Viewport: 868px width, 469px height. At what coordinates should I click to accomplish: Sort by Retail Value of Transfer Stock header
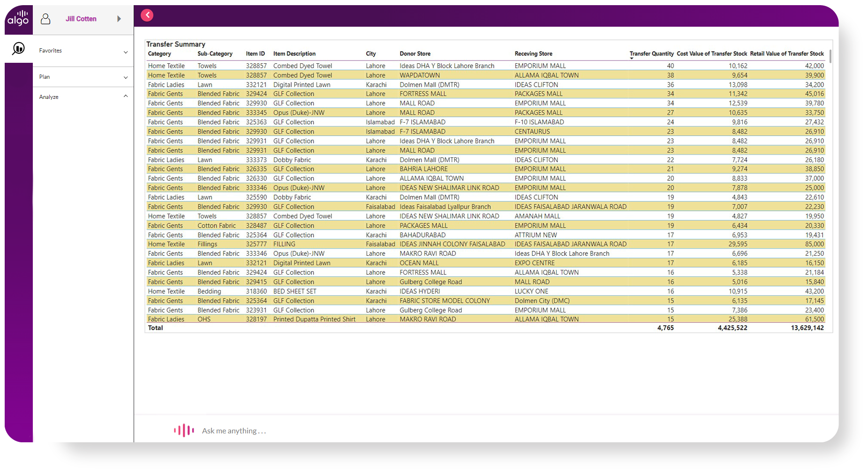click(787, 54)
